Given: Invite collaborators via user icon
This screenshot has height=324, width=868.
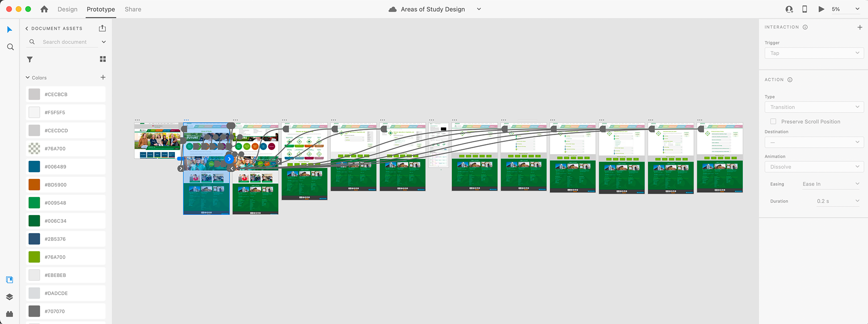Looking at the screenshot, I should point(789,9).
